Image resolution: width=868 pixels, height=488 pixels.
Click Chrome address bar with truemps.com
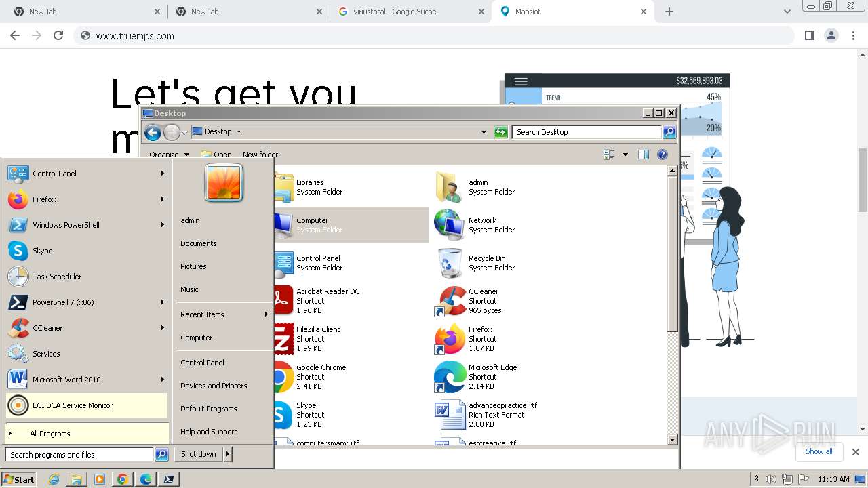(x=434, y=36)
